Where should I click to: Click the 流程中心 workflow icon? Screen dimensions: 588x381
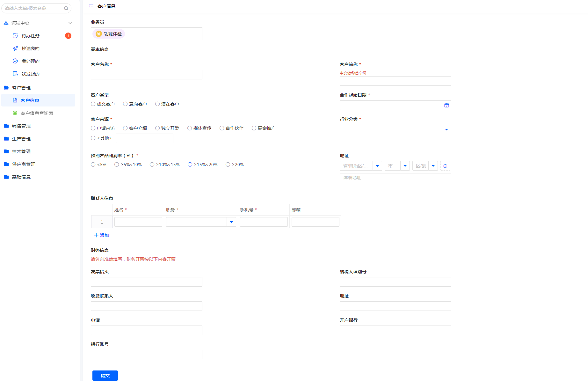(x=6, y=23)
